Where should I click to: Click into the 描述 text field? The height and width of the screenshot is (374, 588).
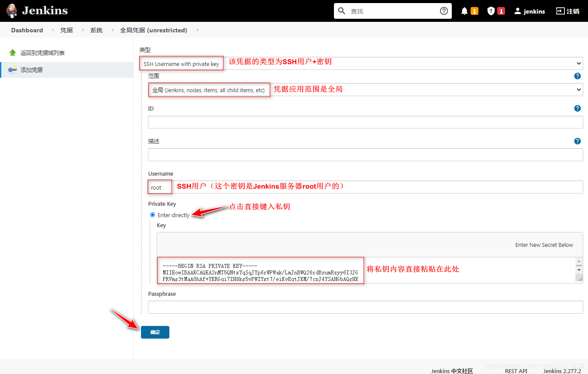pyautogui.click(x=365, y=155)
